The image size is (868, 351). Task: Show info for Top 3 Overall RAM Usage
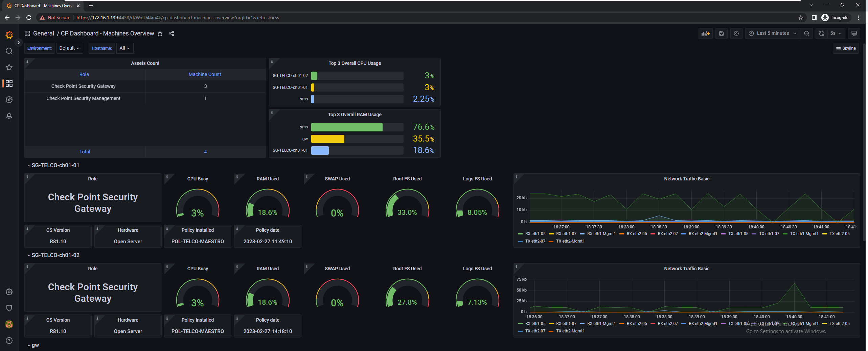point(272,113)
